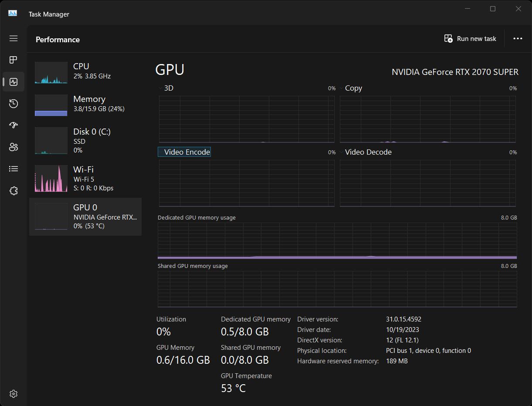
Task: Open the 3D engine dropdown
Action: 166,88
